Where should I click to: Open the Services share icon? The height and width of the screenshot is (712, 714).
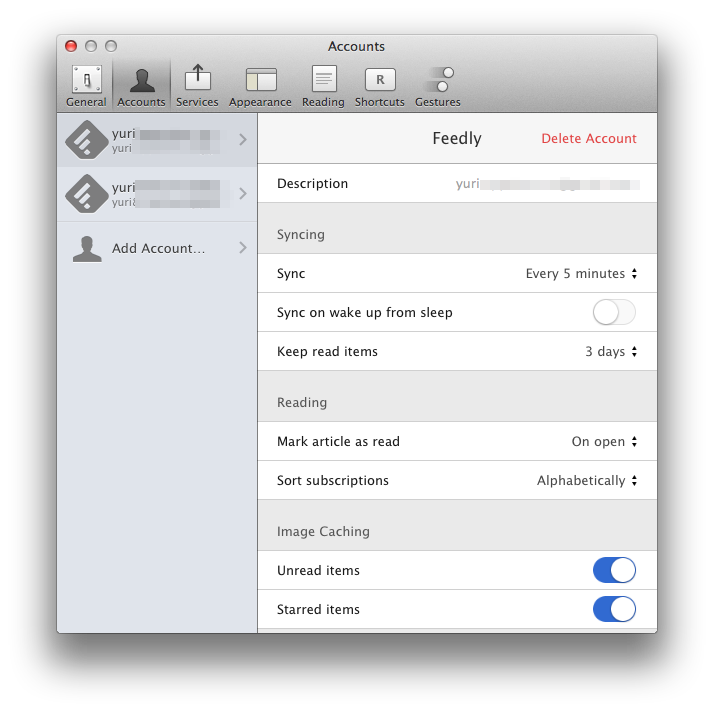[x=198, y=77]
